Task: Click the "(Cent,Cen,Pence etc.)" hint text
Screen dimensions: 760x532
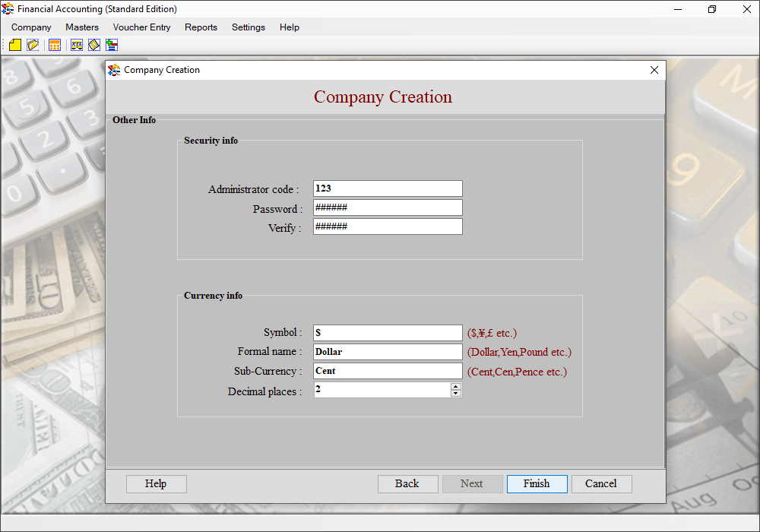Action: click(517, 372)
